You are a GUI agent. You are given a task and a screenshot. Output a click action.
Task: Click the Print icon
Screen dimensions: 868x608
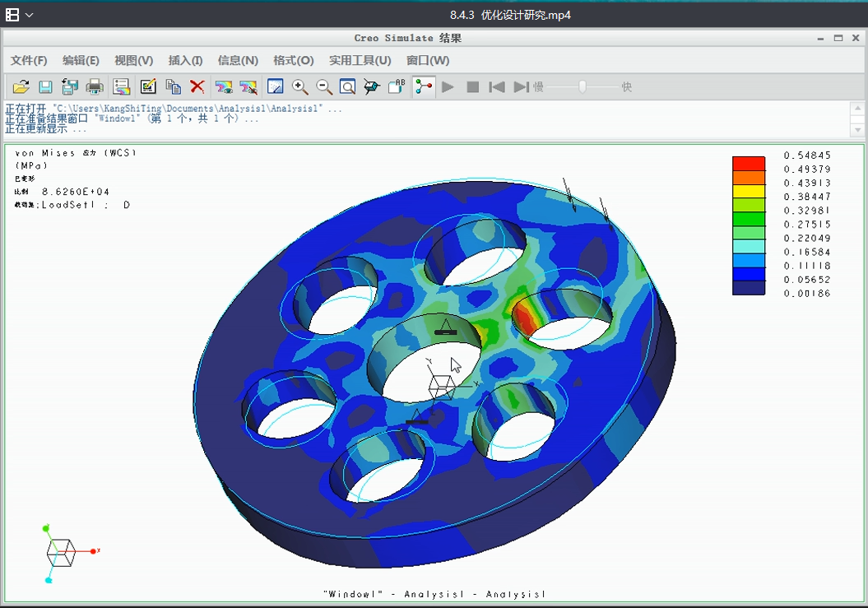[x=95, y=87]
